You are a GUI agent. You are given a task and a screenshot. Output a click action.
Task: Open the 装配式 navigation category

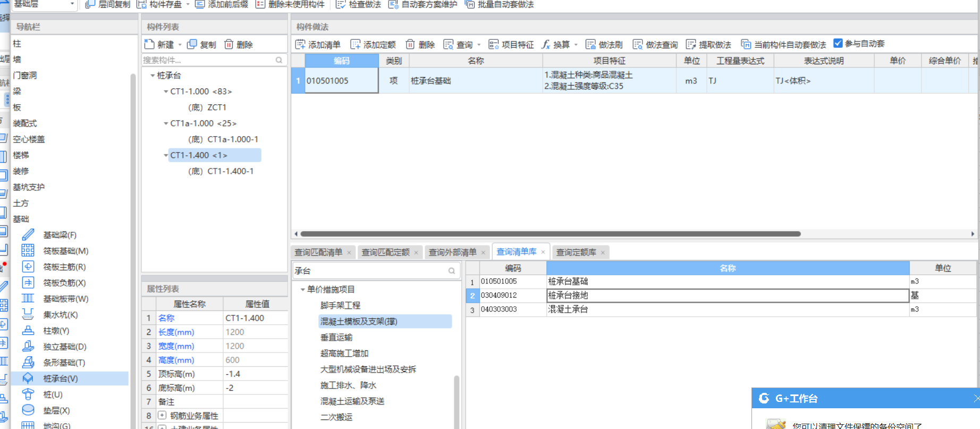click(x=25, y=123)
